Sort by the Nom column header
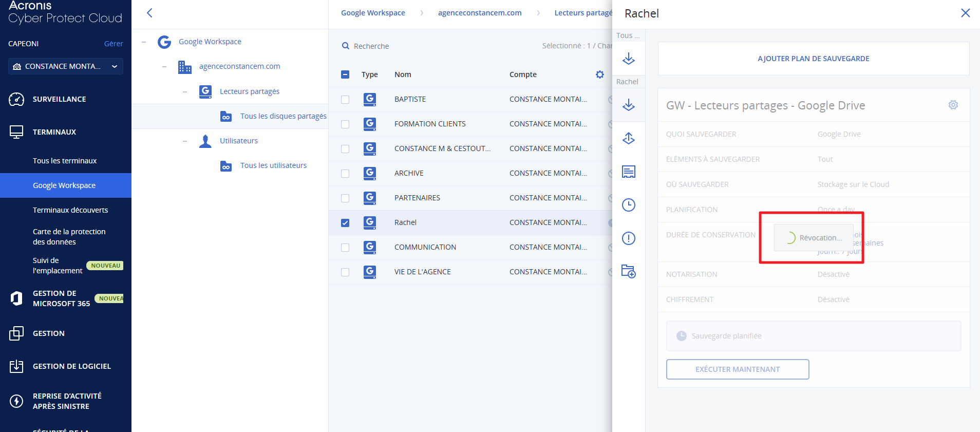The image size is (980, 432). [x=403, y=74]
